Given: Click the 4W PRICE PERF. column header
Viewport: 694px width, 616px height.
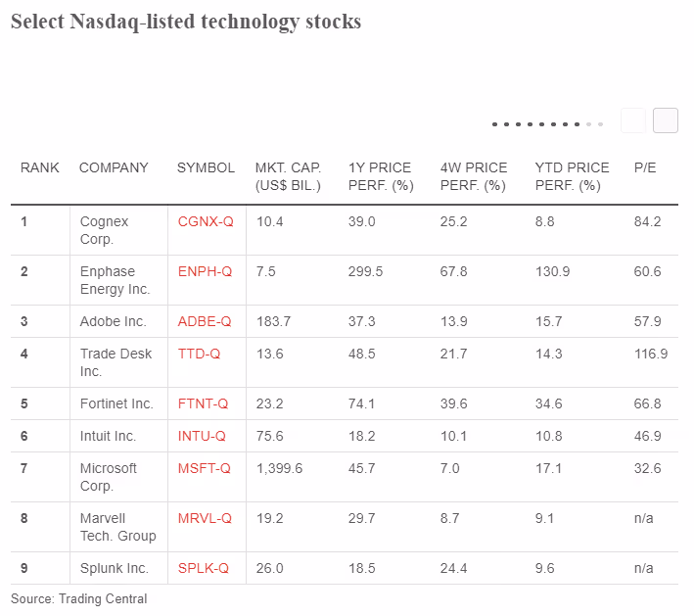Looking at the screenshot, I should click(x=474, y=176).
